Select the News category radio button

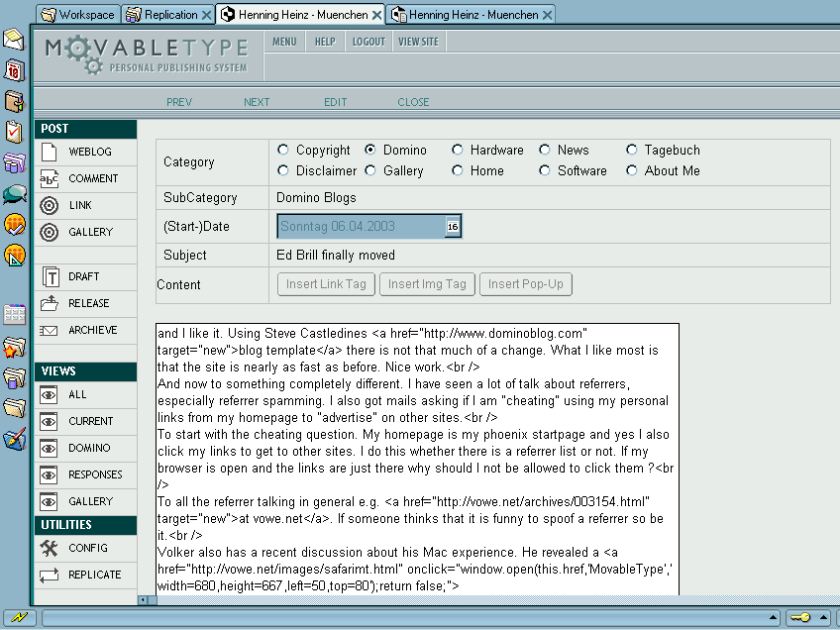pyautogui.click(x=544, y=150)
